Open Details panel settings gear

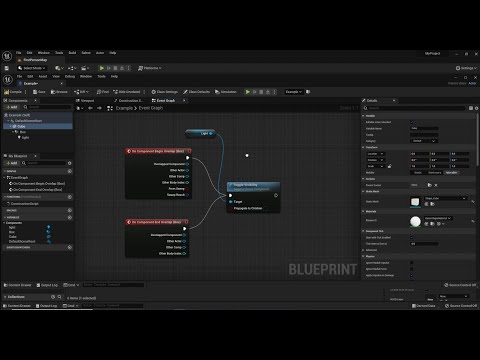point(476,108)
